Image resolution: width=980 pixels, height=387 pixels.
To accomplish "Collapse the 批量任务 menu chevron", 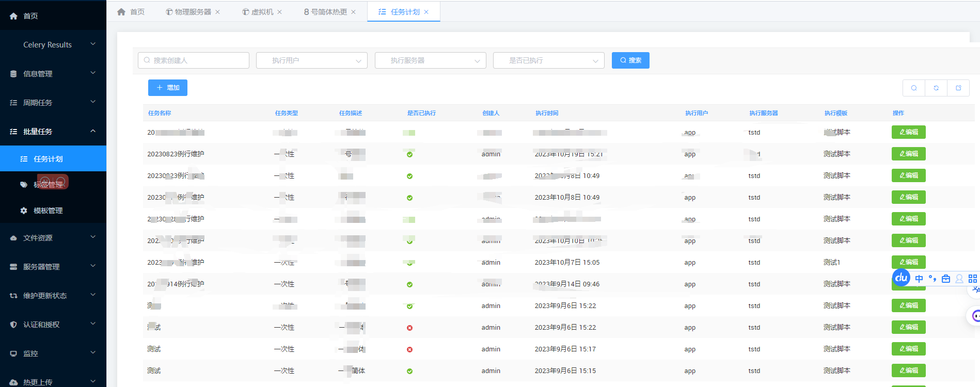I will 93,131.
